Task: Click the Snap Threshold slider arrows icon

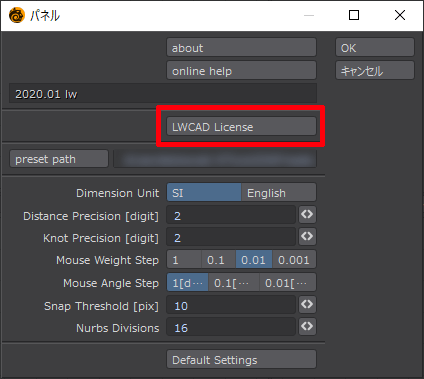Action: [x=307, y=304]
